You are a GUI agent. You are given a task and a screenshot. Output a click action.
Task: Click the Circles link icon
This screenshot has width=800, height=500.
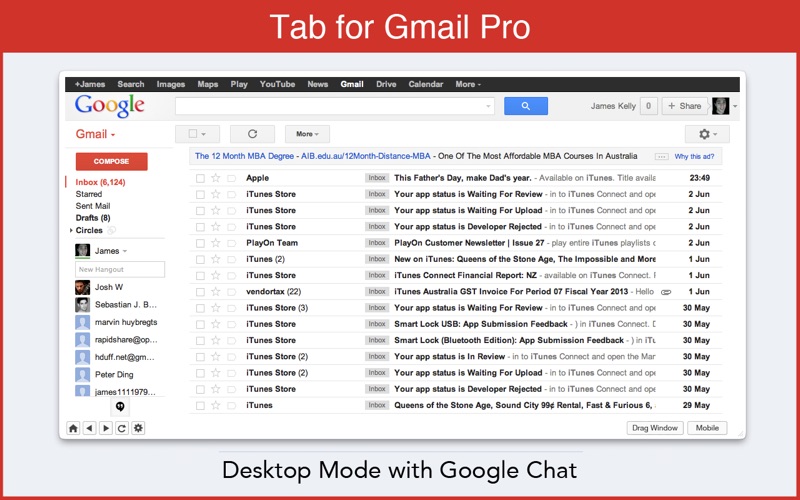(x=111, y=231)
